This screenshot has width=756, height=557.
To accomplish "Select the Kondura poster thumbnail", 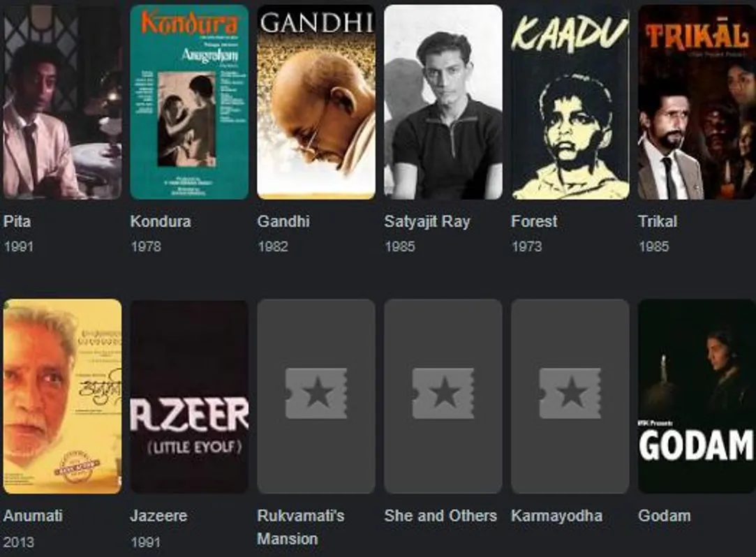I will tap(189, 102).
